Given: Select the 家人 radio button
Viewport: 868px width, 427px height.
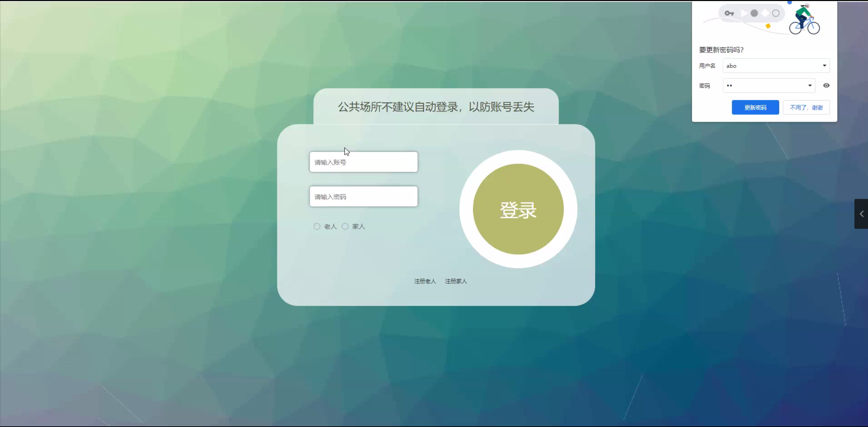Looking at the screenshot, I should point(345,226).
